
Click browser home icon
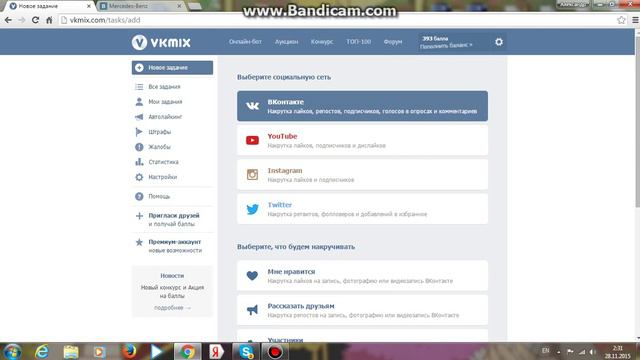point(49,20)
